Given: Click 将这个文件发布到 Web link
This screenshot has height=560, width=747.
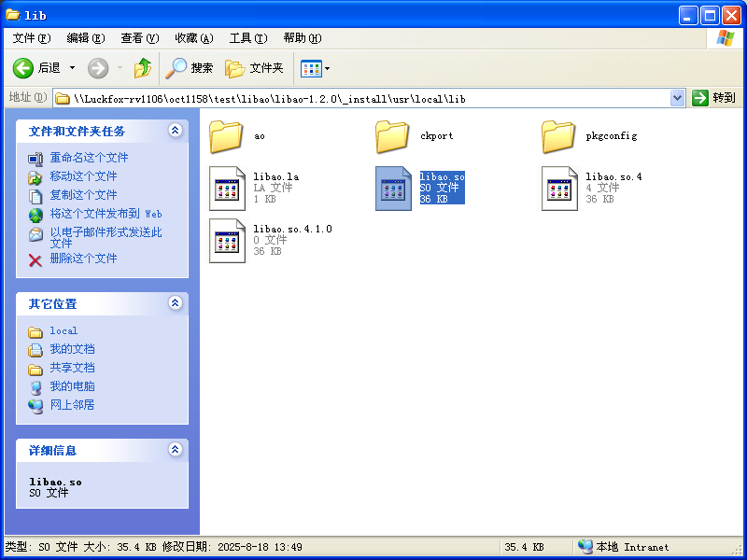Looking at the screenshot, I should [x=106, y=214].
